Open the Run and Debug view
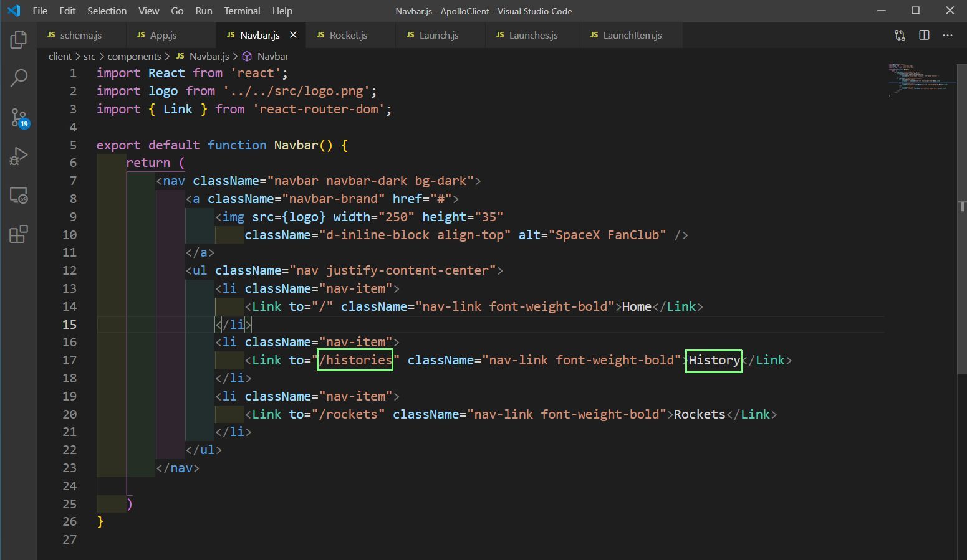 click(19, 156)
